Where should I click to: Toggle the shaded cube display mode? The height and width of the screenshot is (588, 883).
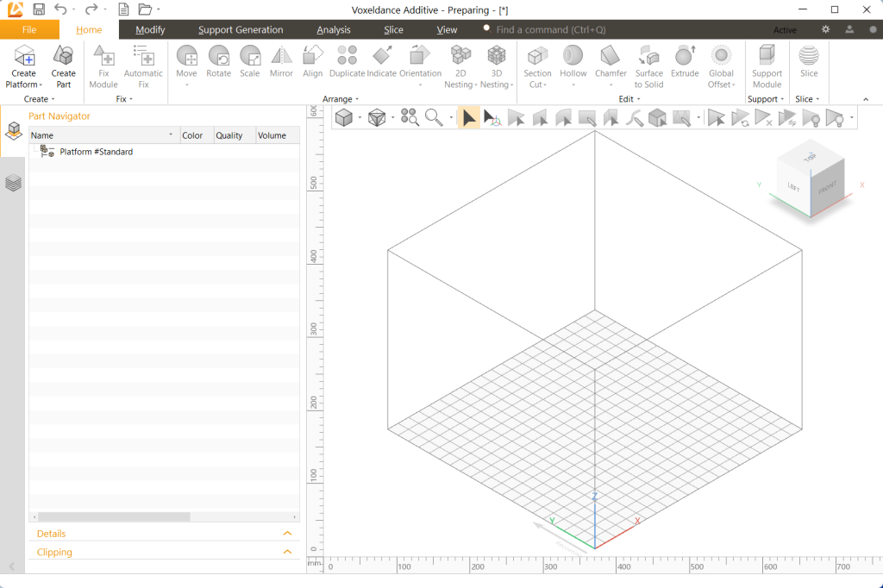point(343,118)
